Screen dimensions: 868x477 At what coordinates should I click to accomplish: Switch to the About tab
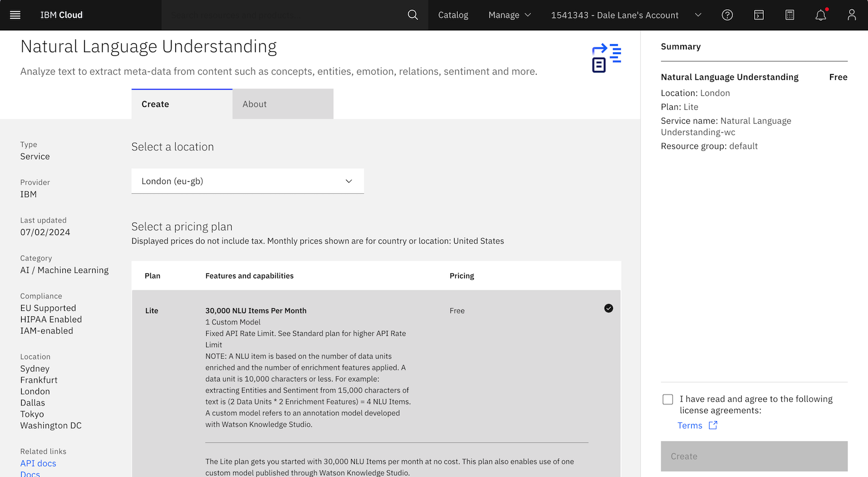(283, 104)
